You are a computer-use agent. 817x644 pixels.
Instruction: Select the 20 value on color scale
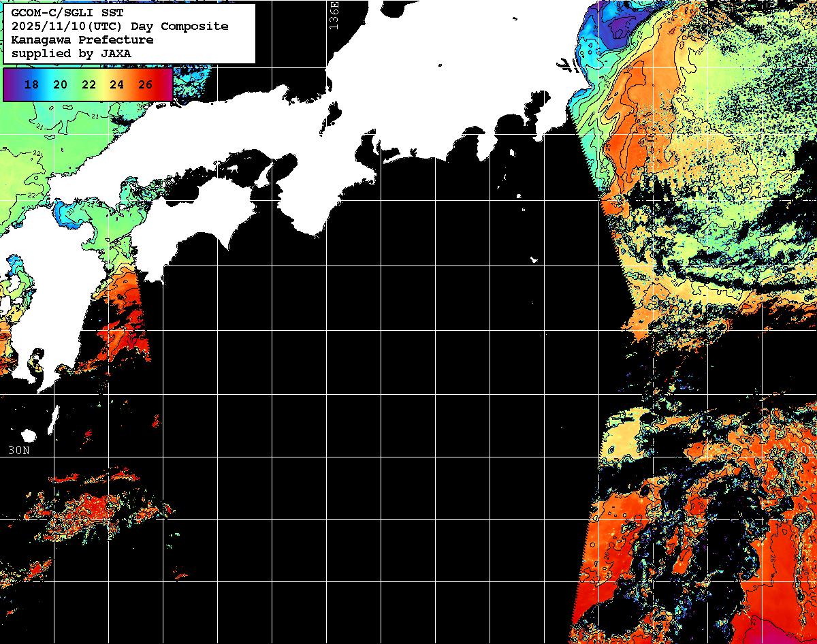[x=60, y=85]
